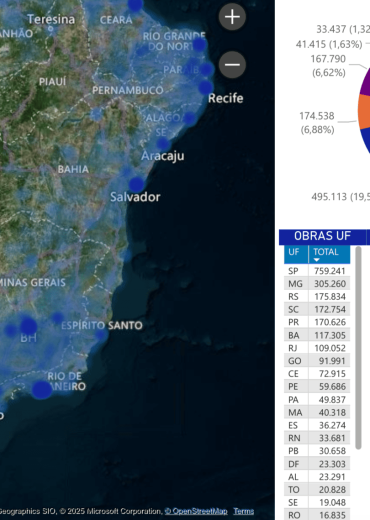Open the map Terms link
The image size is (370, 520).
tap(243, 511)
